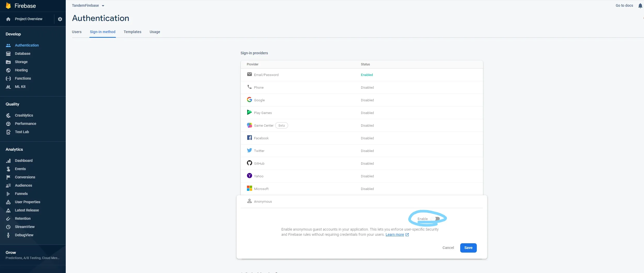The height and width of the screenshot is (273, 644).
Task: Click the Game Center Beta badge
Action: [282, 125]
